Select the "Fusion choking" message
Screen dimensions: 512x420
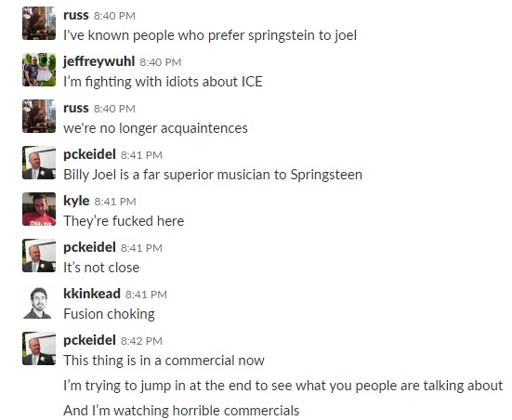tap(109, 314)
